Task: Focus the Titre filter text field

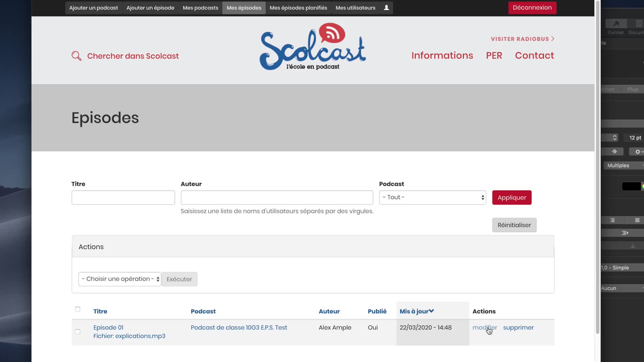Action: point(123,197)
